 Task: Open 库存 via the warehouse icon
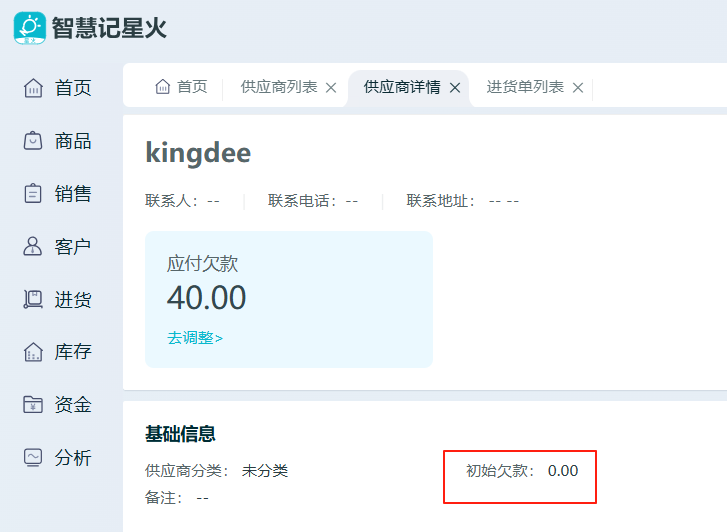tap(33, 352)
